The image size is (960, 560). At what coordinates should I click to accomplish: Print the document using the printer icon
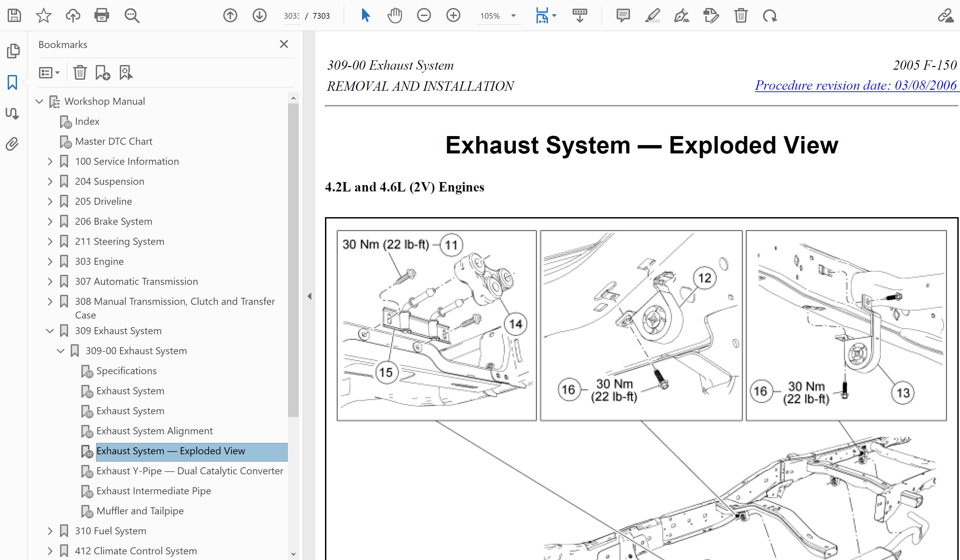tap(102, 16)
